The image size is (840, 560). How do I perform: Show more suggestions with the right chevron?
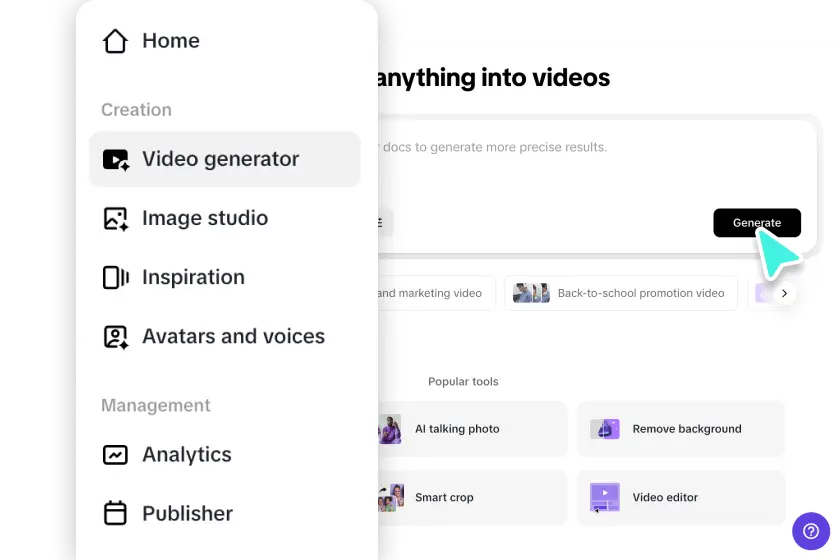[784, 294]
